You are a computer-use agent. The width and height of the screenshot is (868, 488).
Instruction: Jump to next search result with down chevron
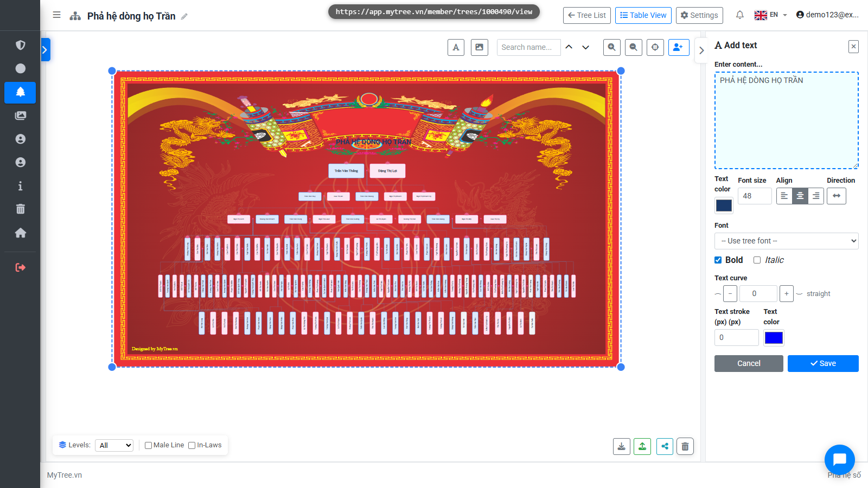coord(586,47)
